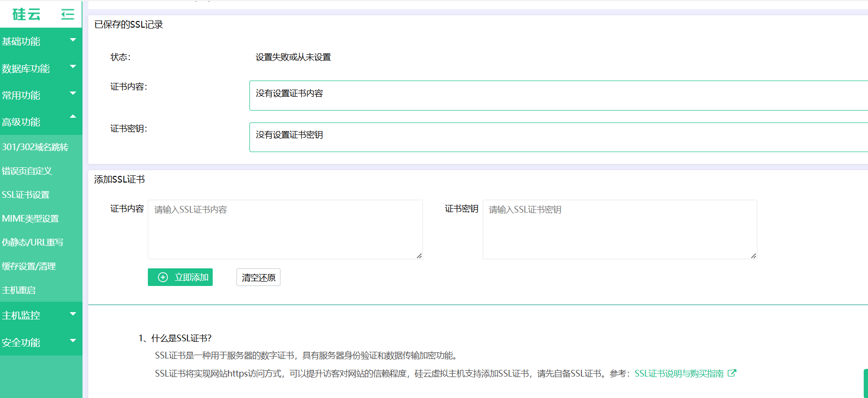
Task: Click the saved 没有设置证书内容 box
Action: click(558, 95)
